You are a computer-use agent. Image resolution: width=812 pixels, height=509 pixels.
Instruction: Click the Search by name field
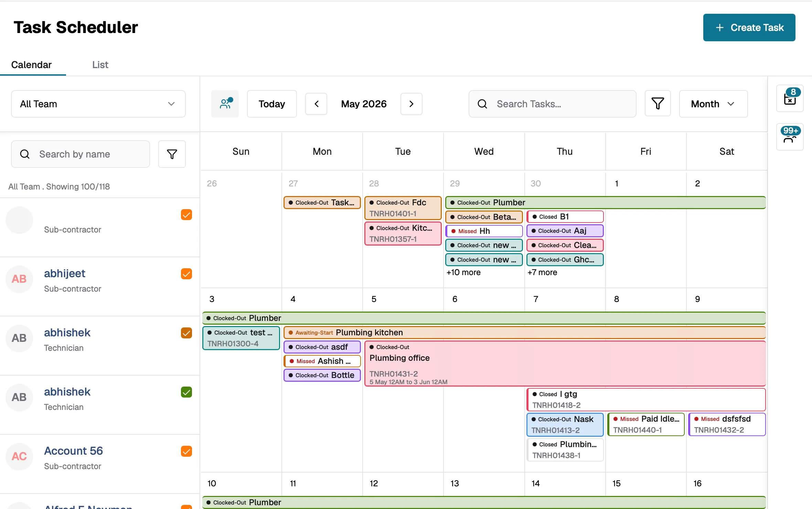click(x=81, y=154)
